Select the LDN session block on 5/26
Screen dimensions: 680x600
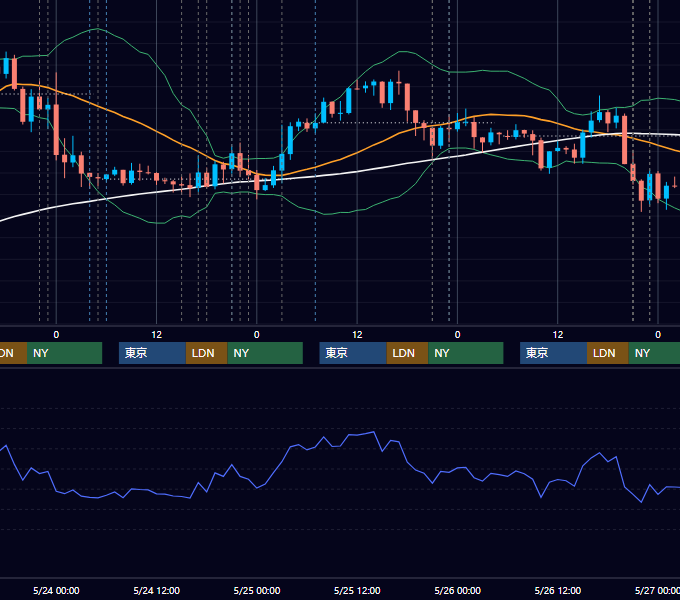coord(608,353)
